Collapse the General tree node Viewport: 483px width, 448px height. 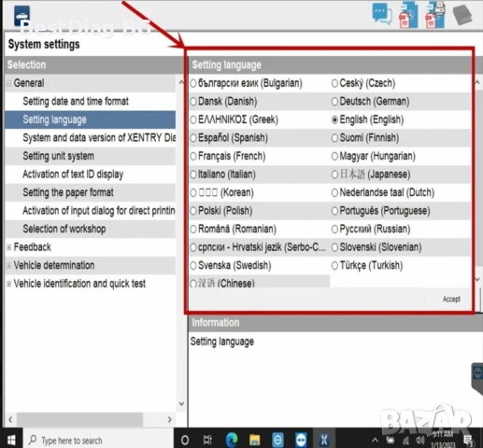tap(9, 83)
